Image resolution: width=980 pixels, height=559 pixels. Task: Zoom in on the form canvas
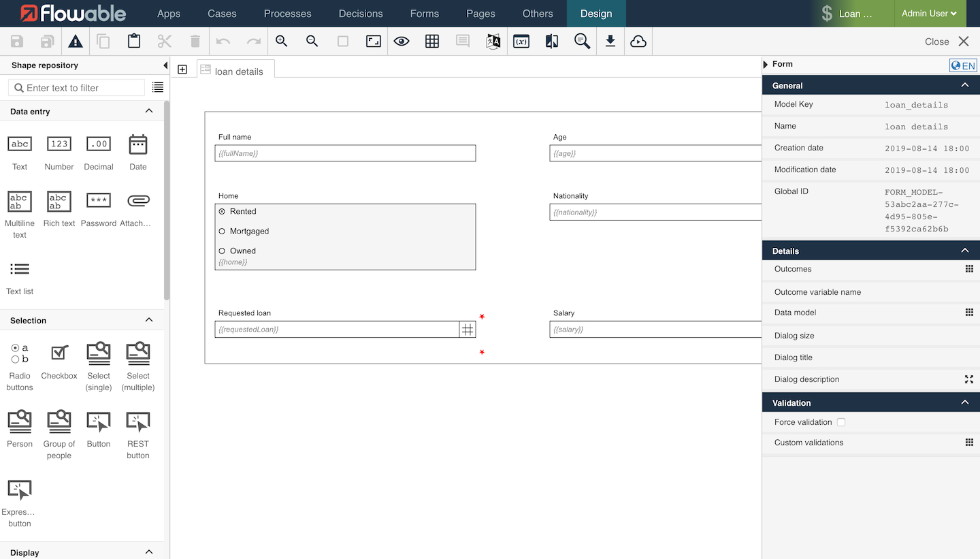coord(281,41)
